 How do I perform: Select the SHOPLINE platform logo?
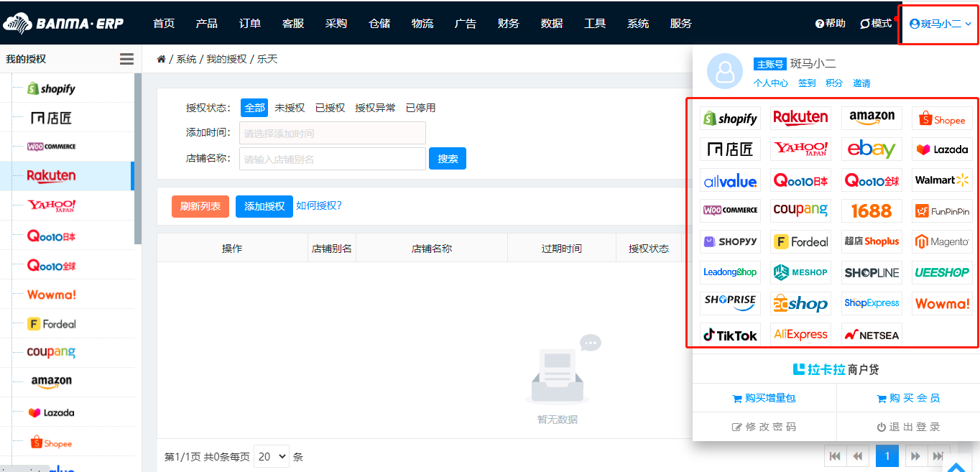click(x=872, y=272)
